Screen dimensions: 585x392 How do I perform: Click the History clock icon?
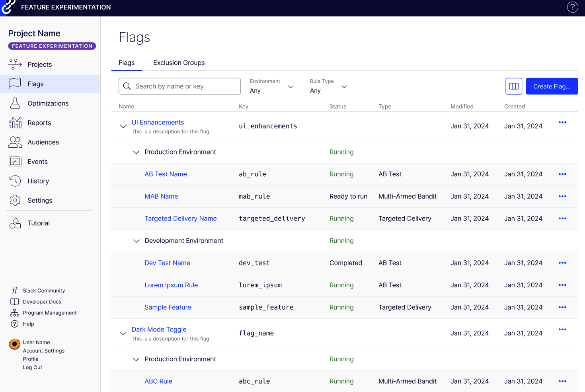coord(15,181)
